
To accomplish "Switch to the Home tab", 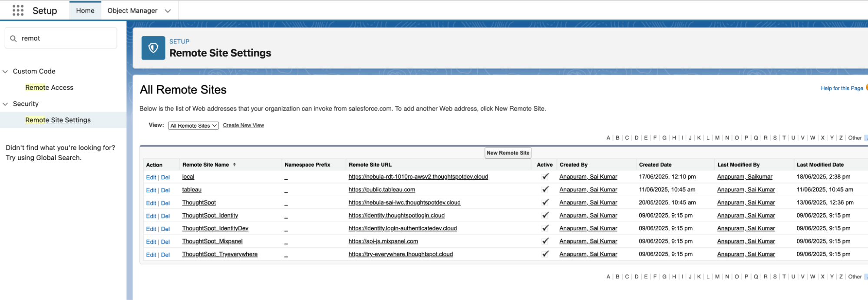I will click(85, 11).
